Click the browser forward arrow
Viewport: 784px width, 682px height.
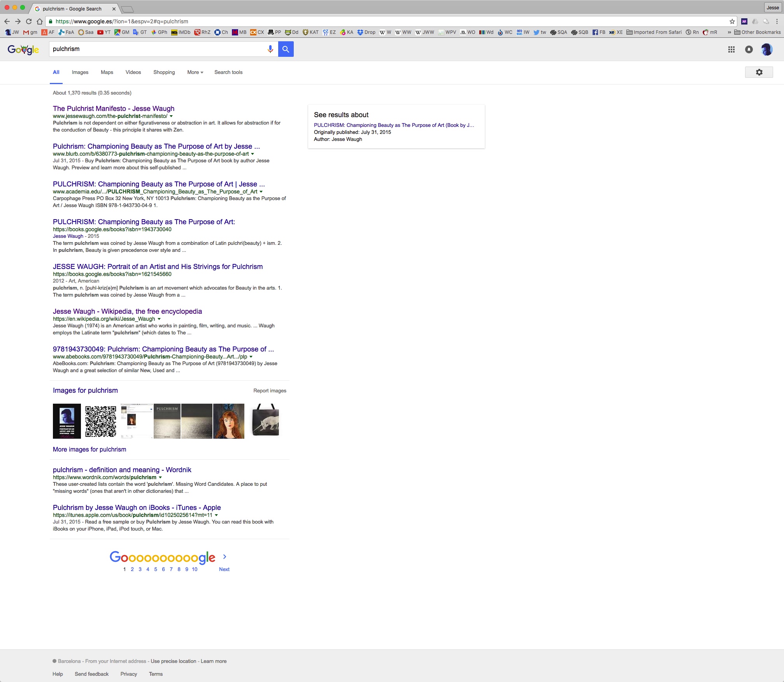18,21
